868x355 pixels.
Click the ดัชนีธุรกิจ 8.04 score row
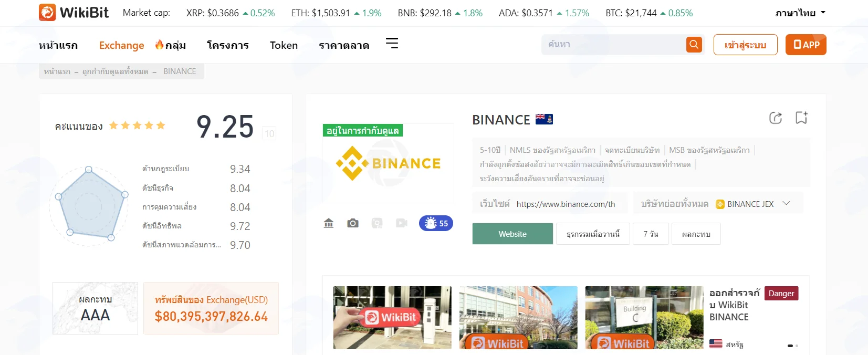(196, 188)
